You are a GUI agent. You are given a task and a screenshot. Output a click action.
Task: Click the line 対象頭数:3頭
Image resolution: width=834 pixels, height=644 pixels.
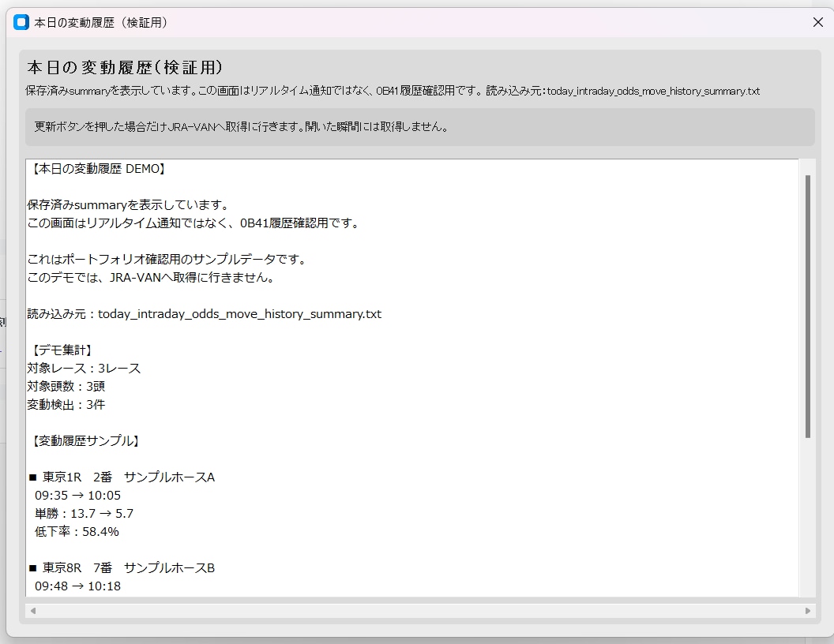click(x=66, y=386)
